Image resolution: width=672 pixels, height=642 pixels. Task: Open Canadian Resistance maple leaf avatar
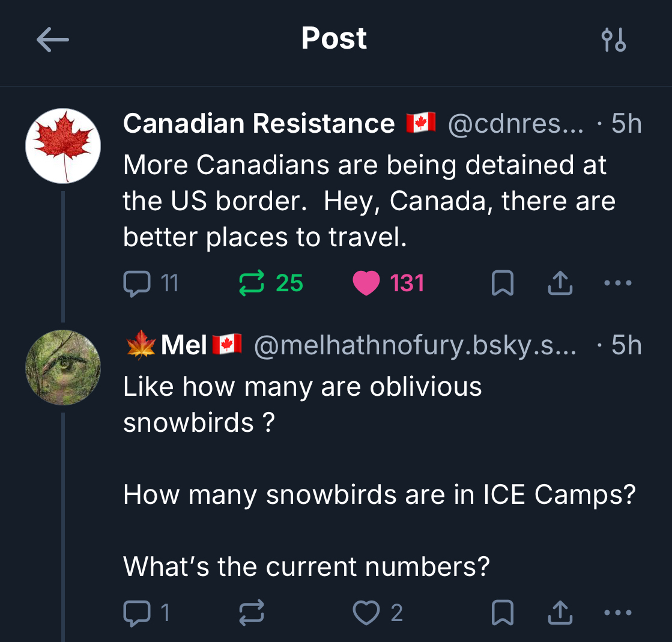coord(63,146)
